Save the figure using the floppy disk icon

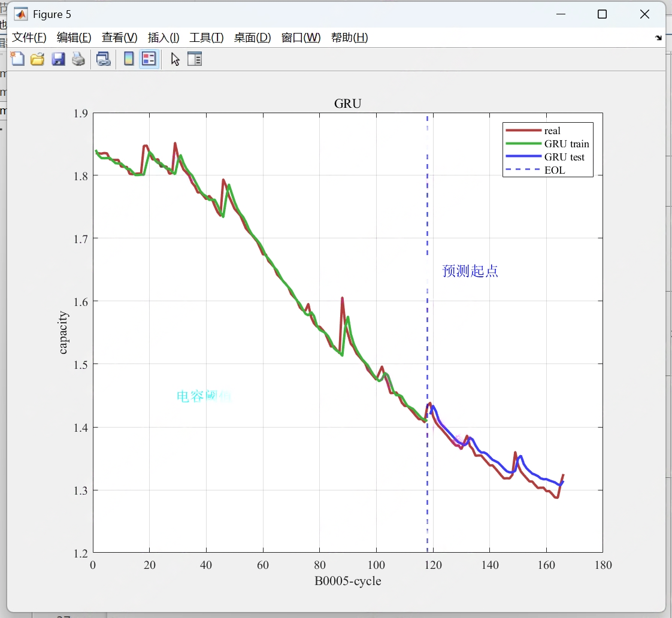pyautogui.click(x=58, y=59)
